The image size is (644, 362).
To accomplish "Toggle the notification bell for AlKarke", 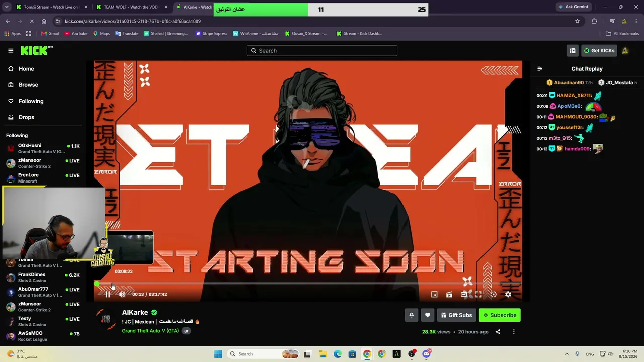I will (x=412, y=315).
